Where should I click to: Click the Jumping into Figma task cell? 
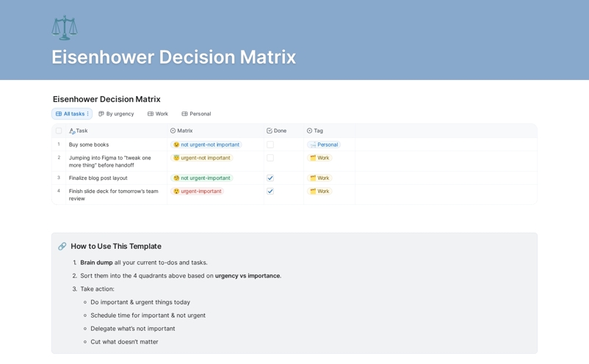click(117, 161)
